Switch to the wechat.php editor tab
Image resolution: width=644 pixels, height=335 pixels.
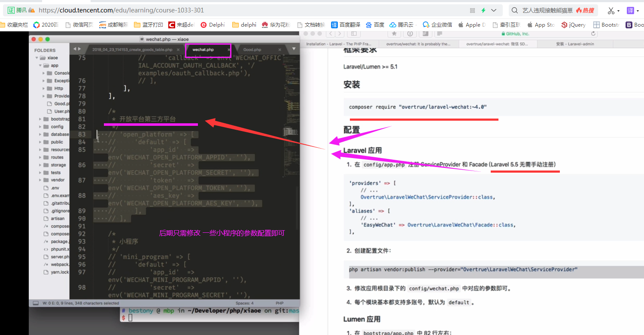click(x=203, y=50)
